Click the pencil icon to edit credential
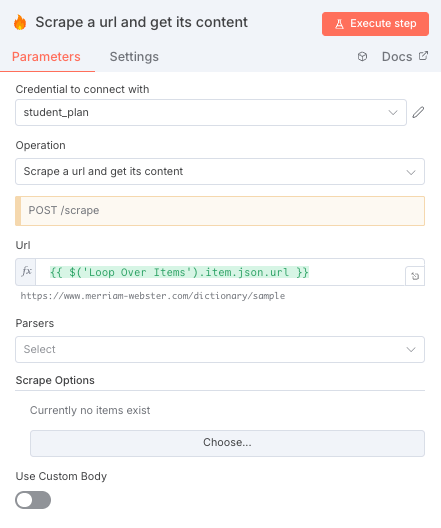The height and width of the screenshot is (528, 441). 418,112
